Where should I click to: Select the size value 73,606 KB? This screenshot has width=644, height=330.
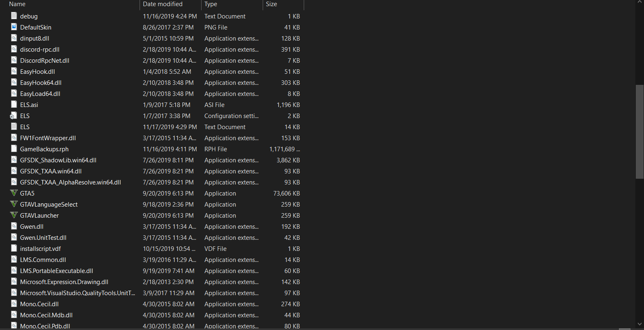click(x=286, y=193)
